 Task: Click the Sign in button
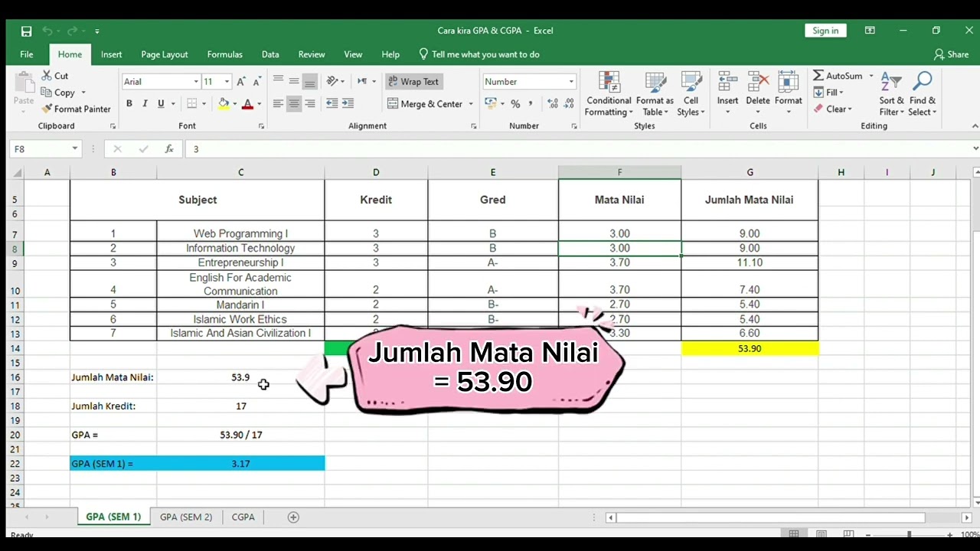tap(825, 31)
